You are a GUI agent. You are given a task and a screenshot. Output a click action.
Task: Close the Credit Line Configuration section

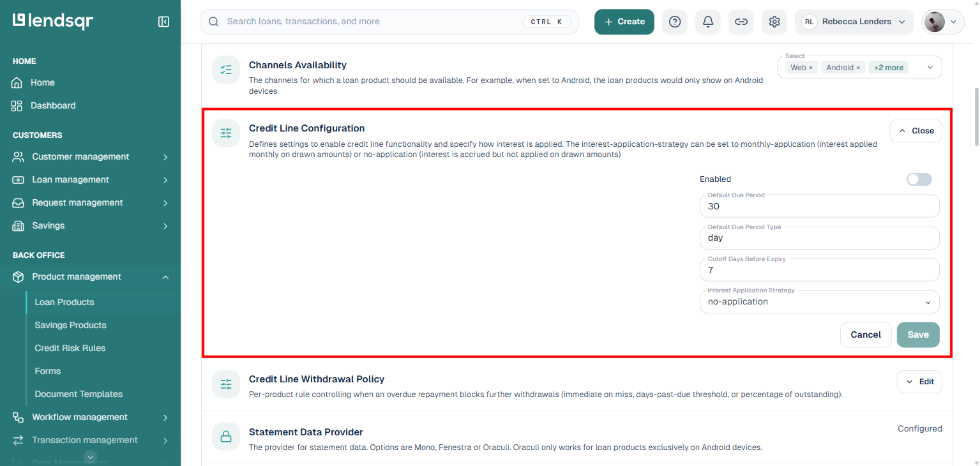[916, 131]
